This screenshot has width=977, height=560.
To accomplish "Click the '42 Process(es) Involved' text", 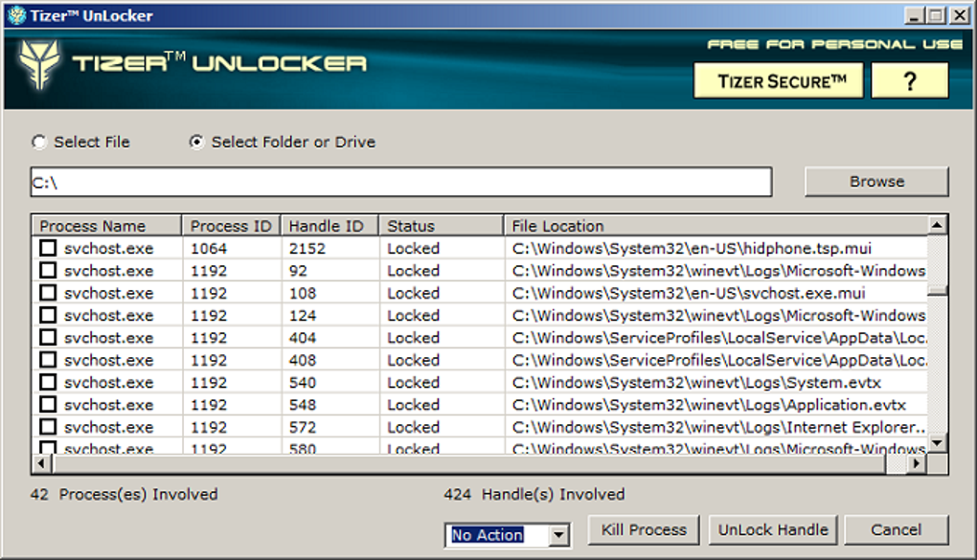I will coord(124,495).
